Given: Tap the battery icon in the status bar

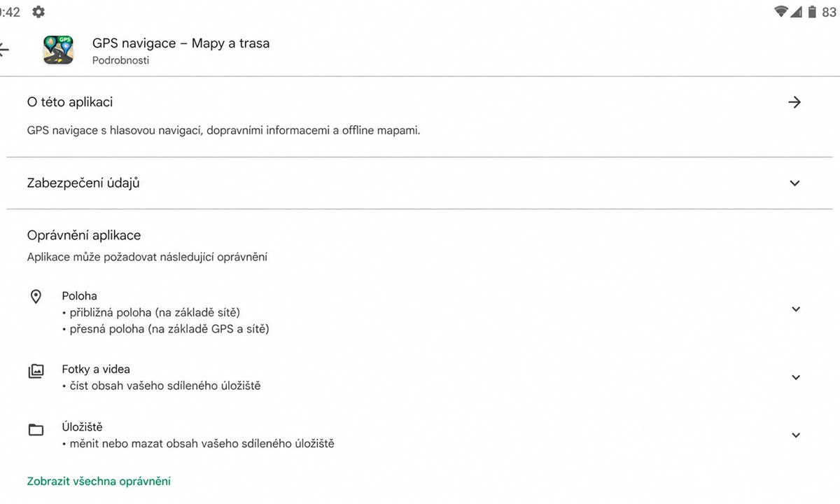Looking at the screenshot, I should point(812,11).
